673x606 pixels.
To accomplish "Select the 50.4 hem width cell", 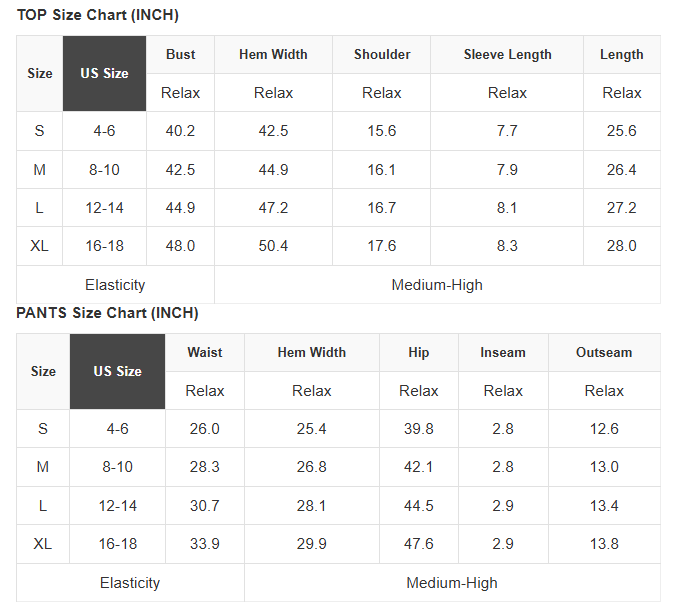I will (x=273, y=246).
